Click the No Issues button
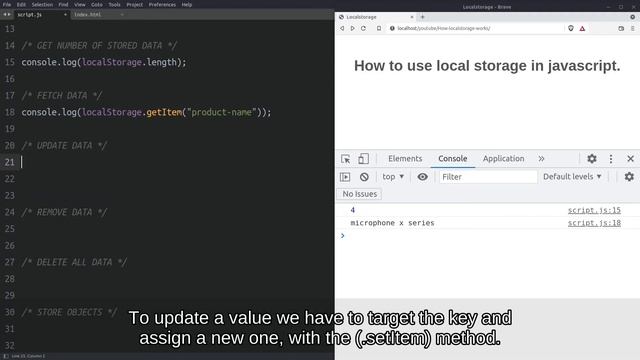 pos(360,194)
